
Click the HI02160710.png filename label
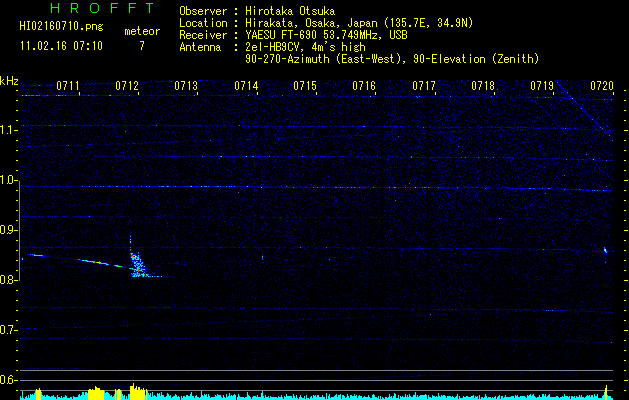61,27
